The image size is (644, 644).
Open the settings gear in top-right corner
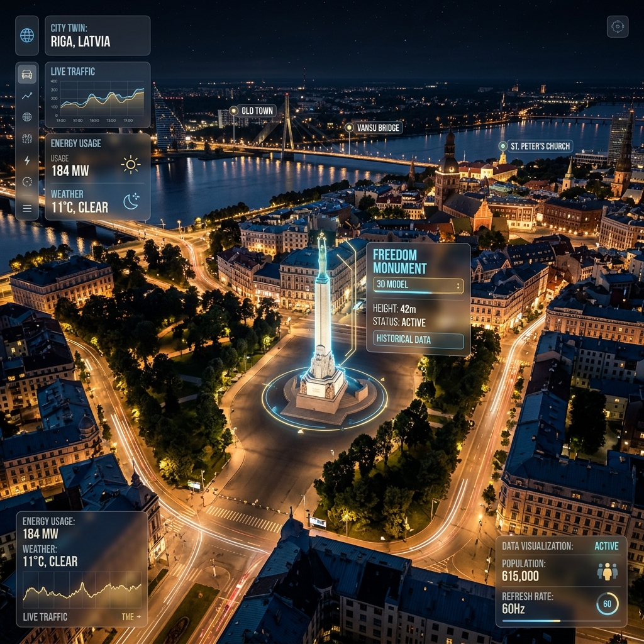tap(618, 26)
